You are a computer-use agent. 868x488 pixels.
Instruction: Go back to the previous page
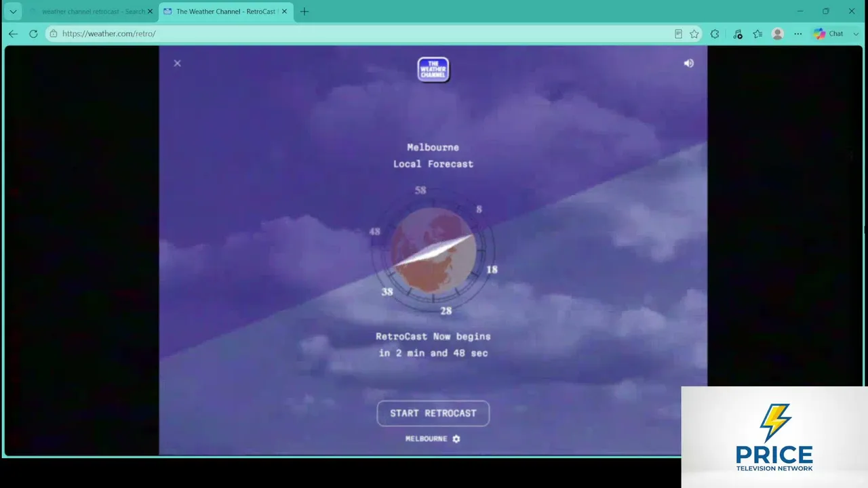coord(13,34)
